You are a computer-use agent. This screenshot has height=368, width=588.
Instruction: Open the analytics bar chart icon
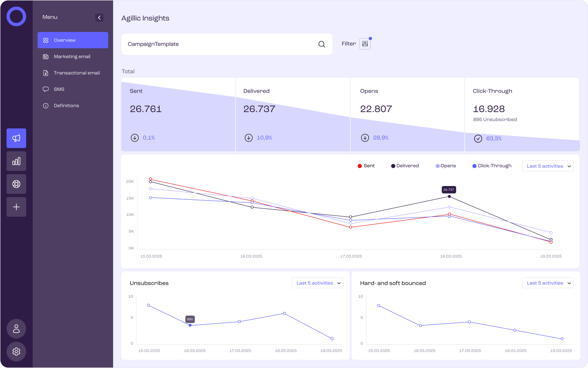[x=16, y=161]
